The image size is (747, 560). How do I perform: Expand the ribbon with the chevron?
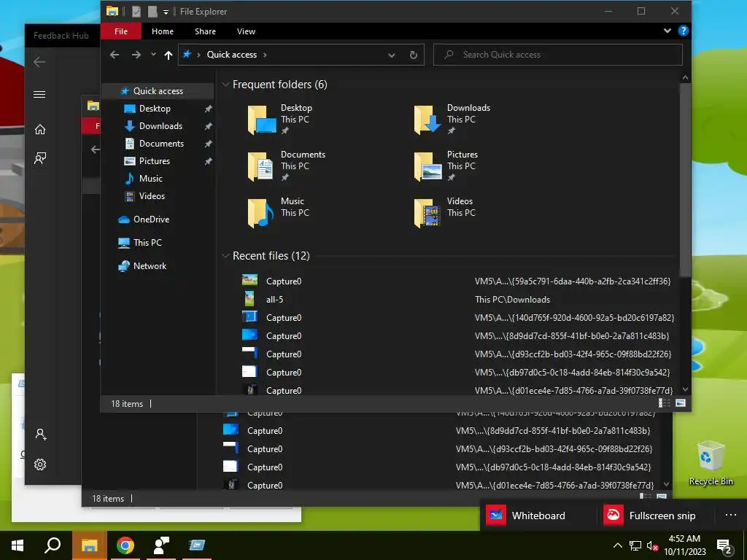click(667, 31)
